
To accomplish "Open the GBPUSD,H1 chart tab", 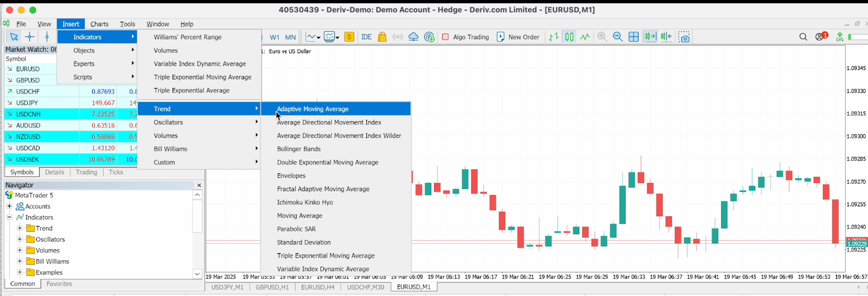I will pyautogui.click(x=272, y=287).
